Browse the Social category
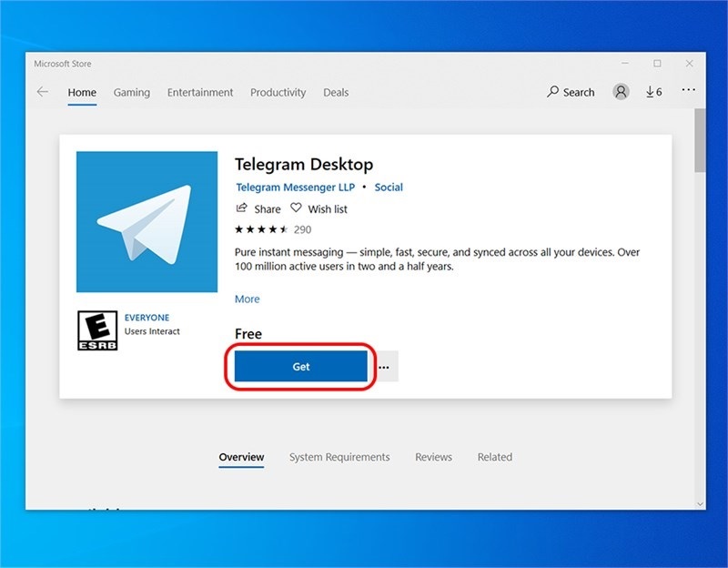The image size is (728, 568). [389, 188]
